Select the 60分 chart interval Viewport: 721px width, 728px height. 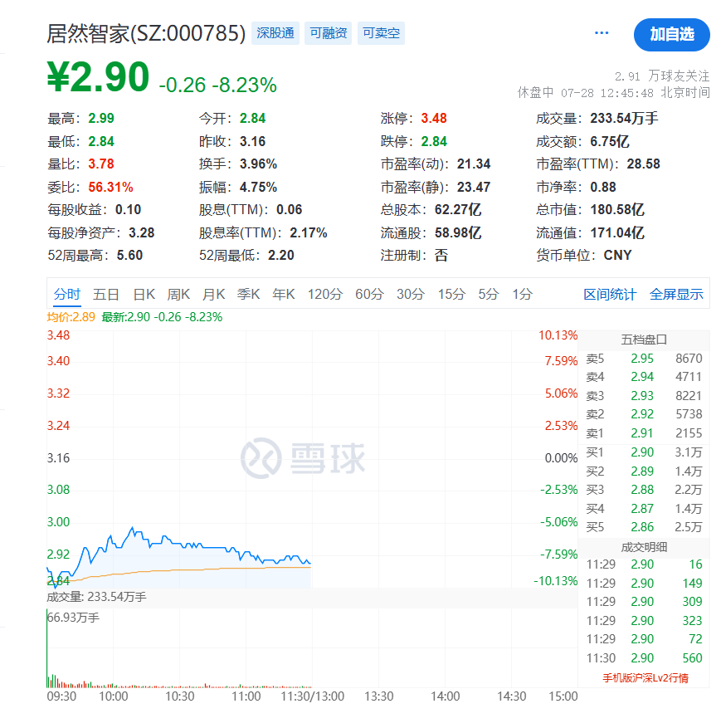tap(370, 294)
